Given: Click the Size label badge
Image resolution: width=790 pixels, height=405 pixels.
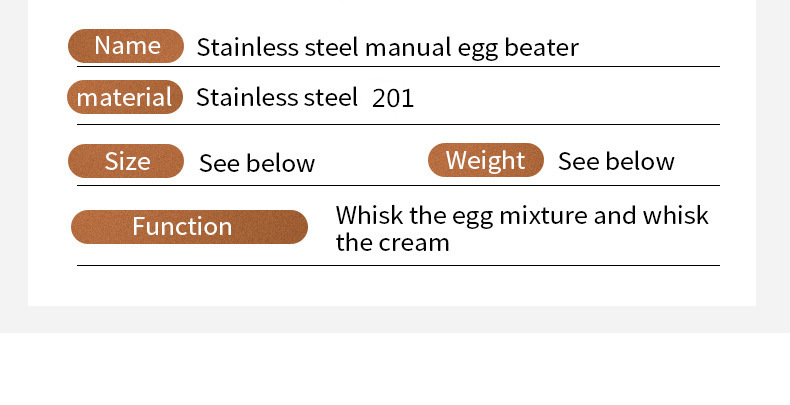Looking at the screenshot, I should [126, 161].
